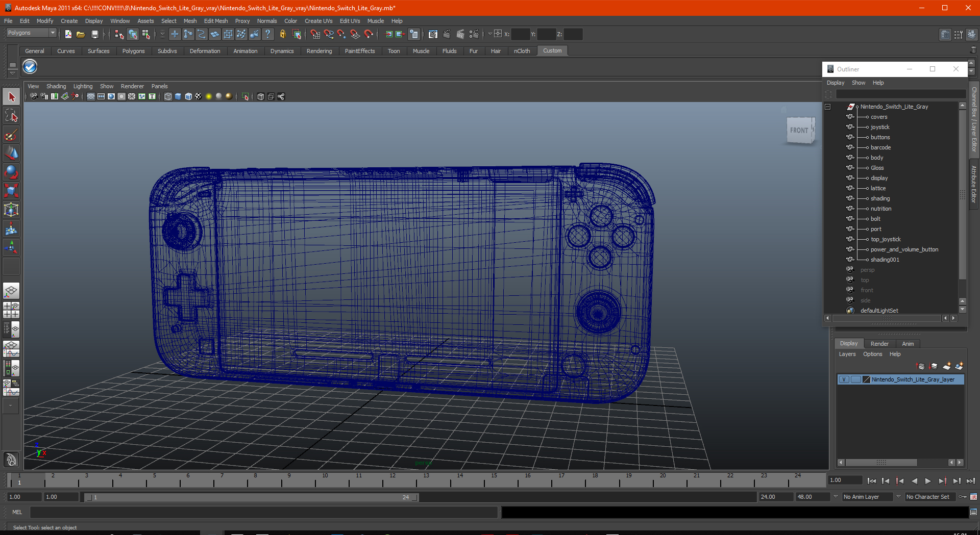980x535 pixels.
Task: Create new empty display layer
Action: [947, 366]
